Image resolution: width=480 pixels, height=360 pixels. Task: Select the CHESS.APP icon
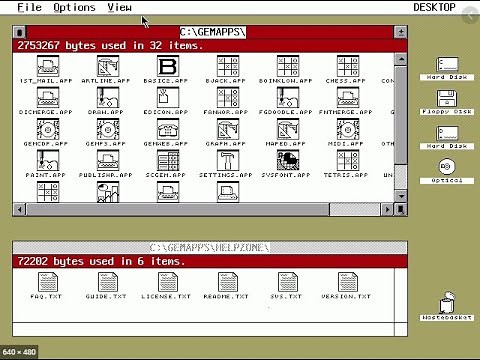(348, 66)
